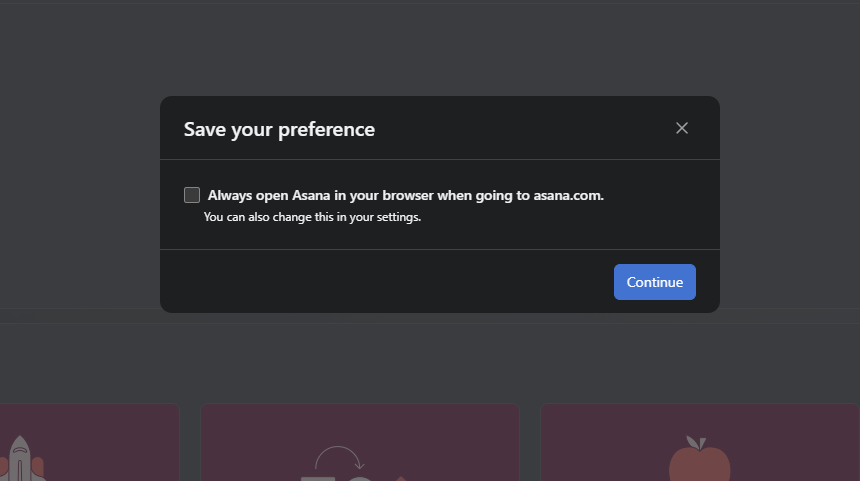
Task: Click the 'Save your preference' dialog title
Action: point(279,129)
